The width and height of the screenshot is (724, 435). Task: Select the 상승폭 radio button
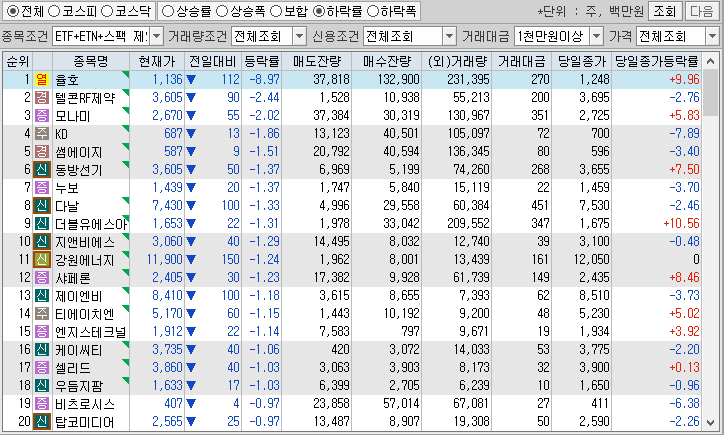point(222,11)
